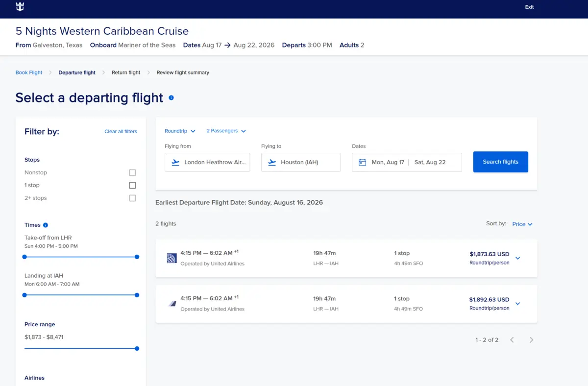Click the Mon, Aug 17 departure date

pyautogui.click(x=388, y=162)
